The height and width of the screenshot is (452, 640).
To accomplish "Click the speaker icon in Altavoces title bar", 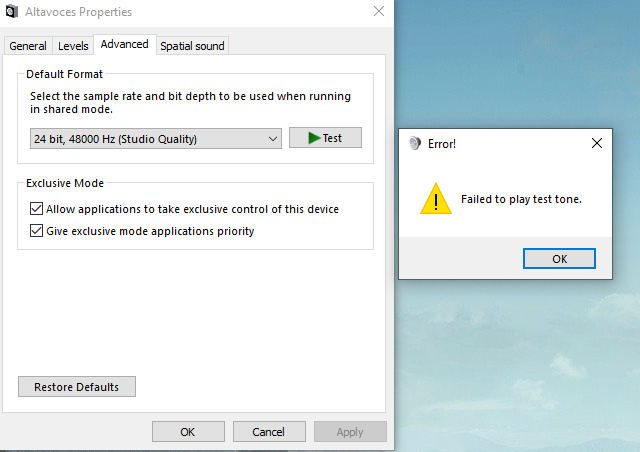I will pos(12,11).
